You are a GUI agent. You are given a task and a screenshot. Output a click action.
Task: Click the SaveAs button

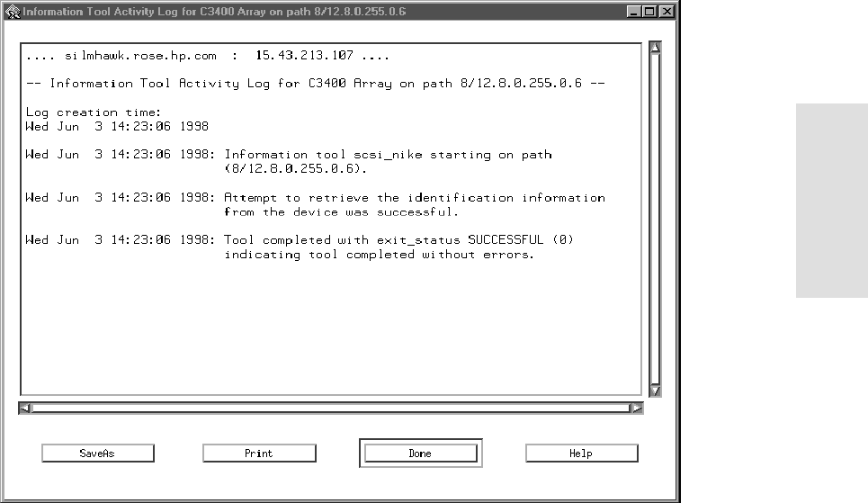[x=97, y=454]
